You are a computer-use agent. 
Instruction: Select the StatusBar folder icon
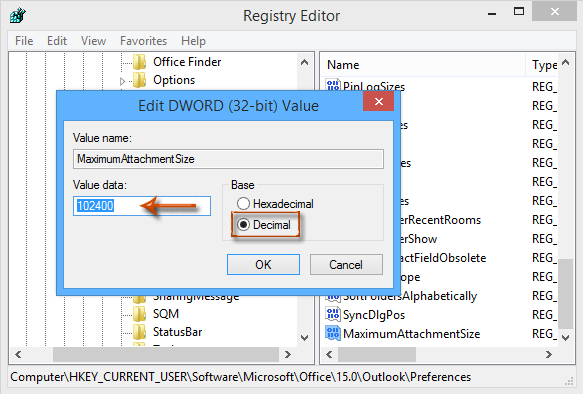(140, 332)
